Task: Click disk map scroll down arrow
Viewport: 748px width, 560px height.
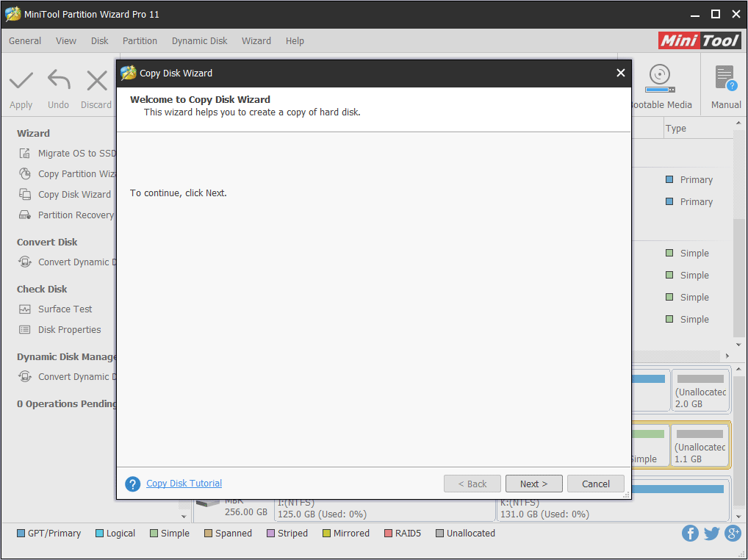Action: (x=738, y=516)
